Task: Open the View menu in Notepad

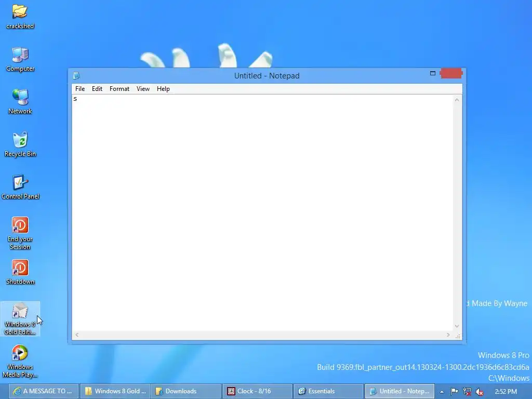Action: [143, 89]
